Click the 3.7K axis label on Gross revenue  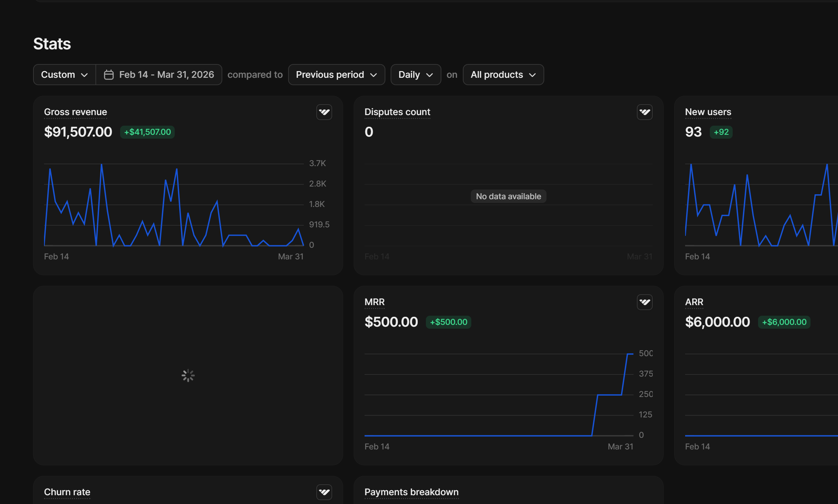[x=317, y=163]
